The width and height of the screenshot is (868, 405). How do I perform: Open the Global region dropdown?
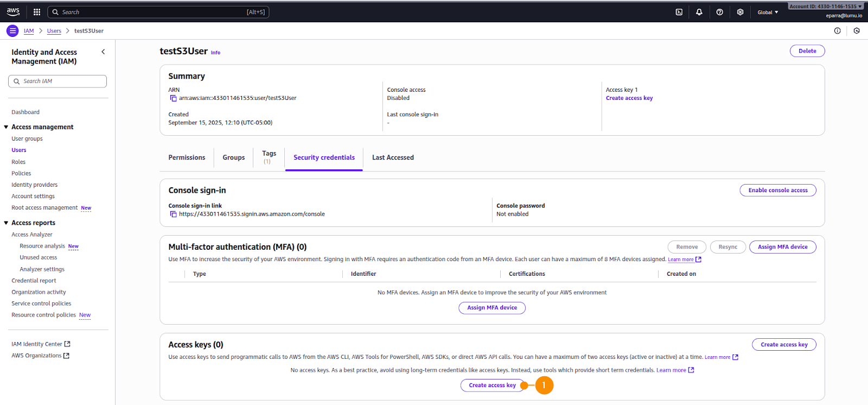tap(767, 12)
